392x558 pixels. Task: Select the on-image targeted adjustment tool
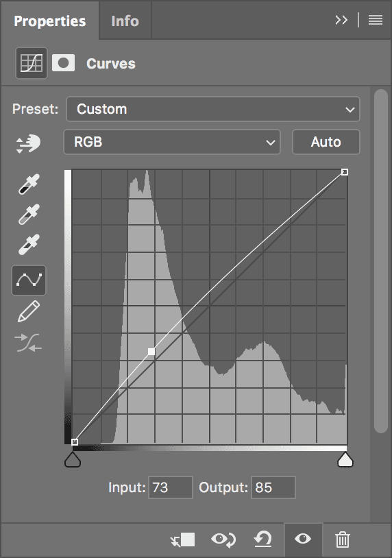(29, 144)
